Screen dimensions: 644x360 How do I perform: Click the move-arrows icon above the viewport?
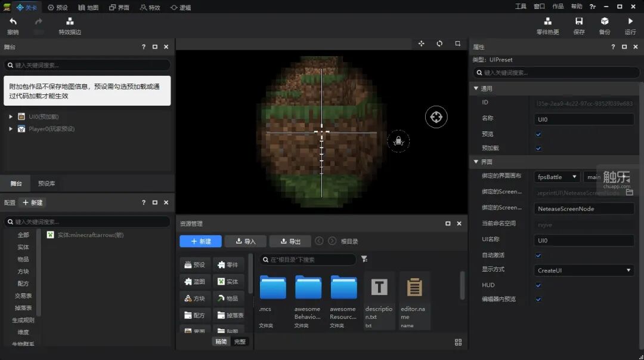coord(422,44)
